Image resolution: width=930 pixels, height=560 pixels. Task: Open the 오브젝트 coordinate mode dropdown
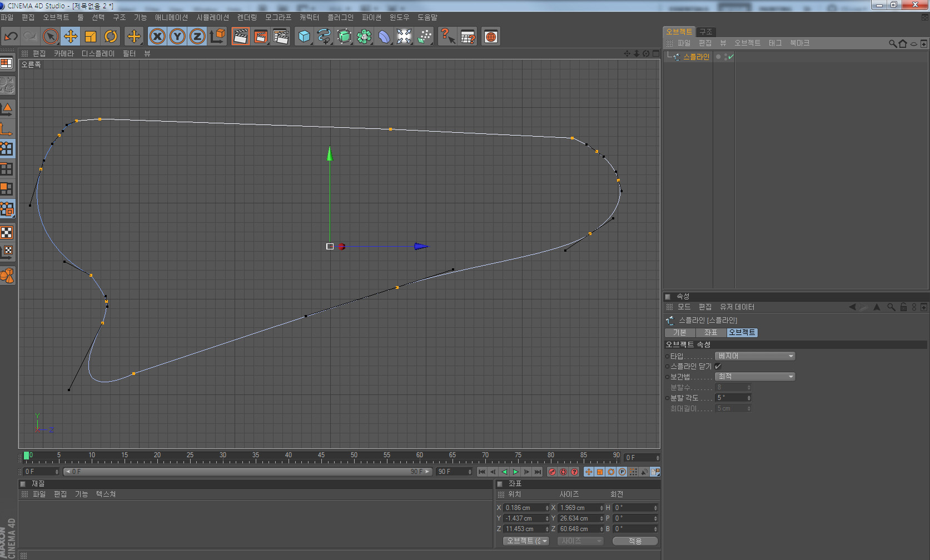pyautogui.click(x=526, y=541)
